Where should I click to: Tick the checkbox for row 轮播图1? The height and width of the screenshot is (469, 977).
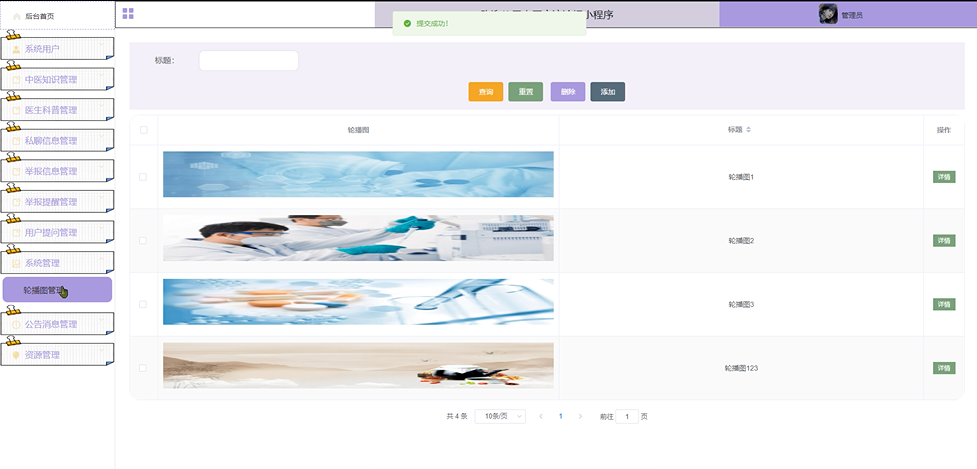143,177
